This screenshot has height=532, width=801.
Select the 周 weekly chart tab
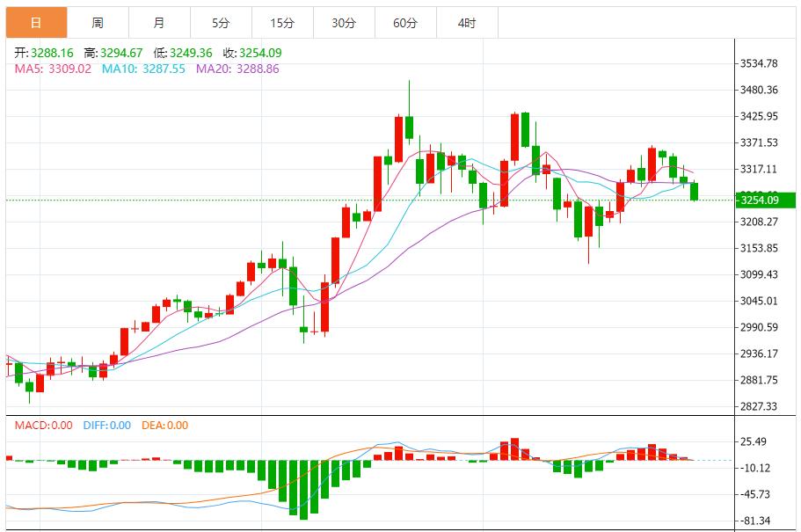(x=98, y=23)
